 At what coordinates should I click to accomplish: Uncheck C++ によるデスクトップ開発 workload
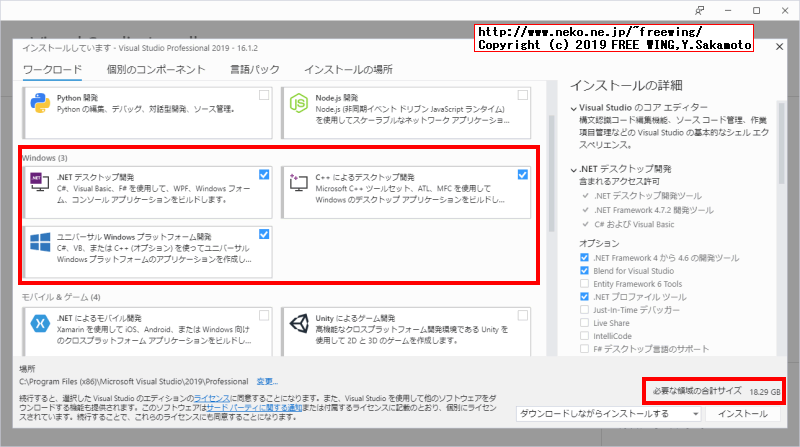click(x=522, y=175)
